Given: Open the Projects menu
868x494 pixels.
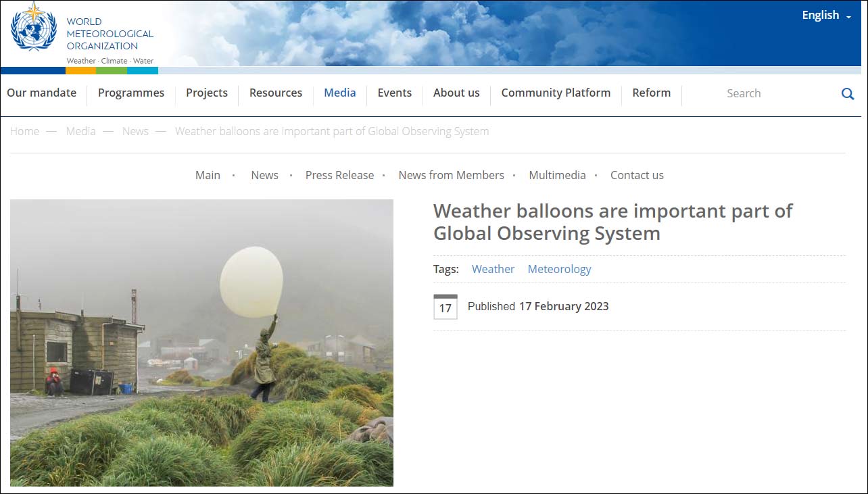Looking at the screenshot, I should (x=207, y=93).
